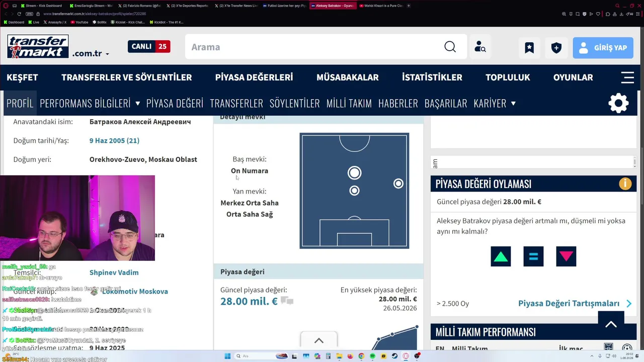Open the detailed person search icon
Image resolution: width=644 pixels, height=362 pixels.
click(x=480, y=47)
